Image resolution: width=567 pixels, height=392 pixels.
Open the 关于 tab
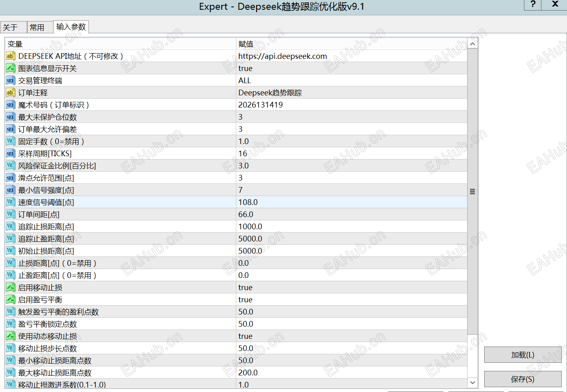(x=13, y=27)
